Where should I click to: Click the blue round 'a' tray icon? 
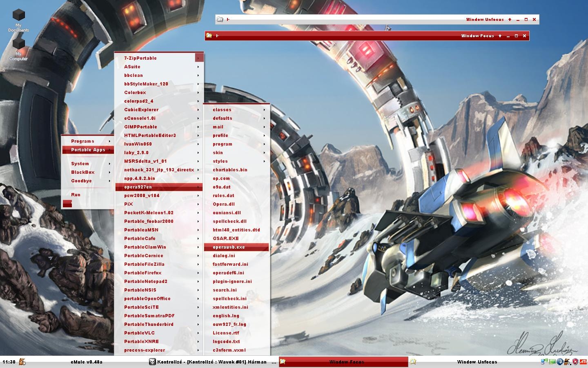point(560,361)
